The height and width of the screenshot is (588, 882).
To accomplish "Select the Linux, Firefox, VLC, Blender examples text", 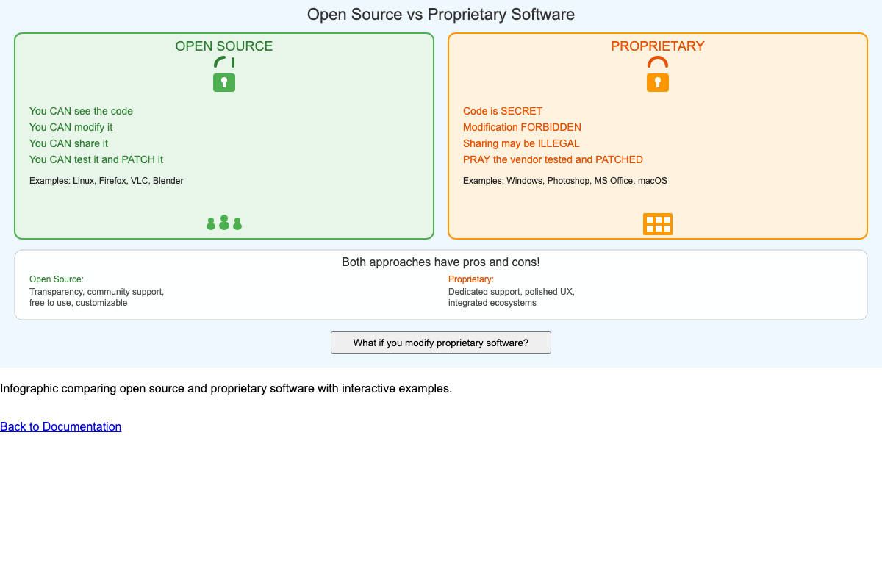I will [106, 180].
